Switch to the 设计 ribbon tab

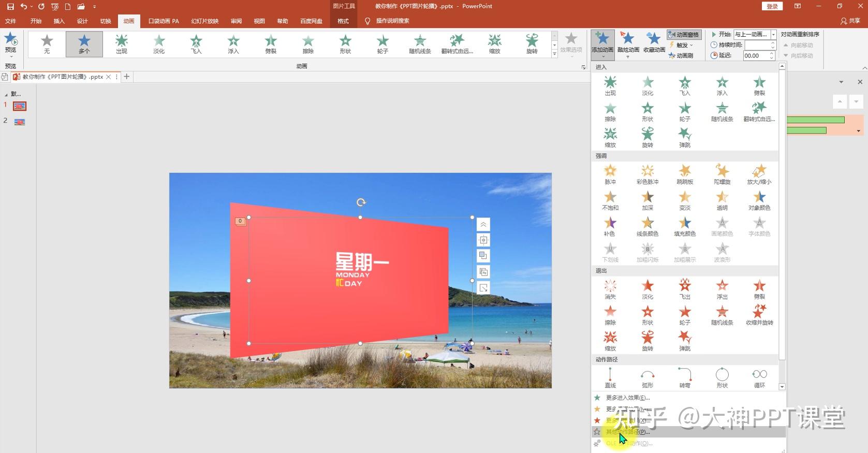coord(82,21)
